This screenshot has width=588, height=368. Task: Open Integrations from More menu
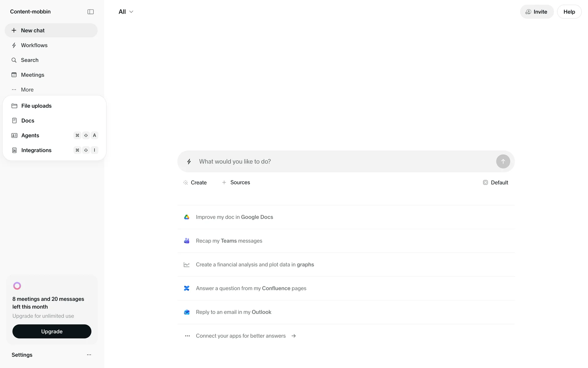(x=36, y=150)
